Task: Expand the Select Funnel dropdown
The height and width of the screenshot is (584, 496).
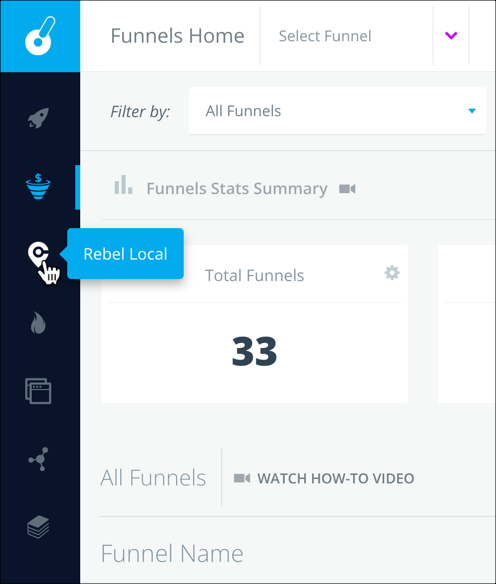Action: [x=365, y=36]
